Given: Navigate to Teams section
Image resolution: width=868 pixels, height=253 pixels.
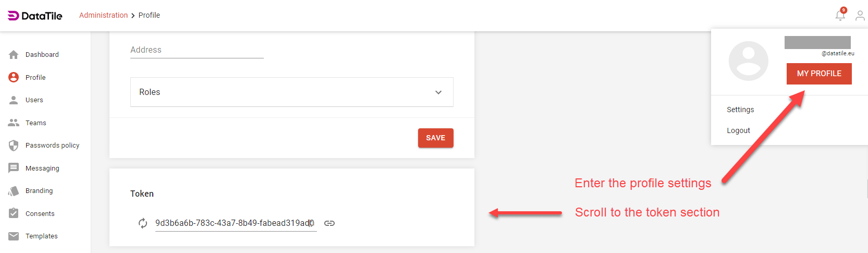Looking at the screenshot, I should (35, 123).
